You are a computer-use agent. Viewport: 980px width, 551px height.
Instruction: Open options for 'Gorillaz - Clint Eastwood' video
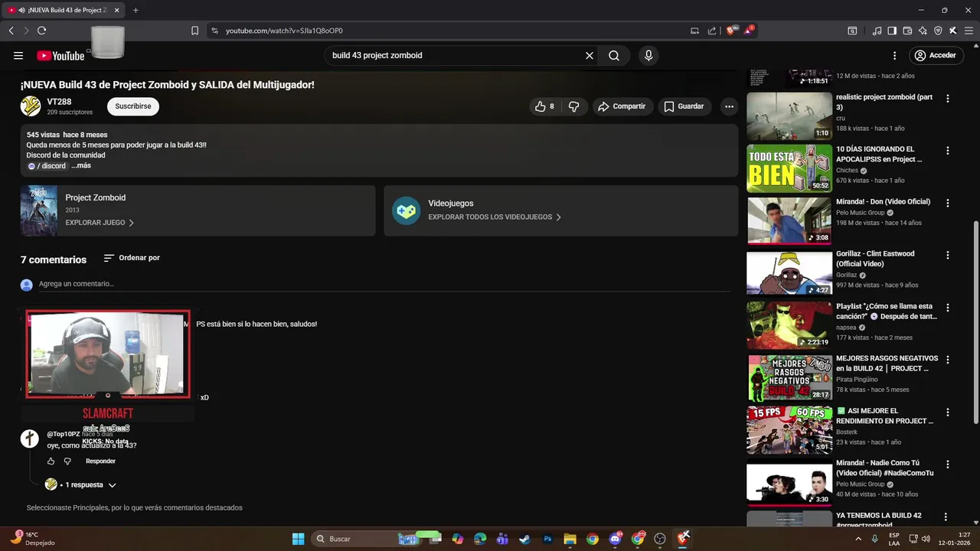pos(948,255)
